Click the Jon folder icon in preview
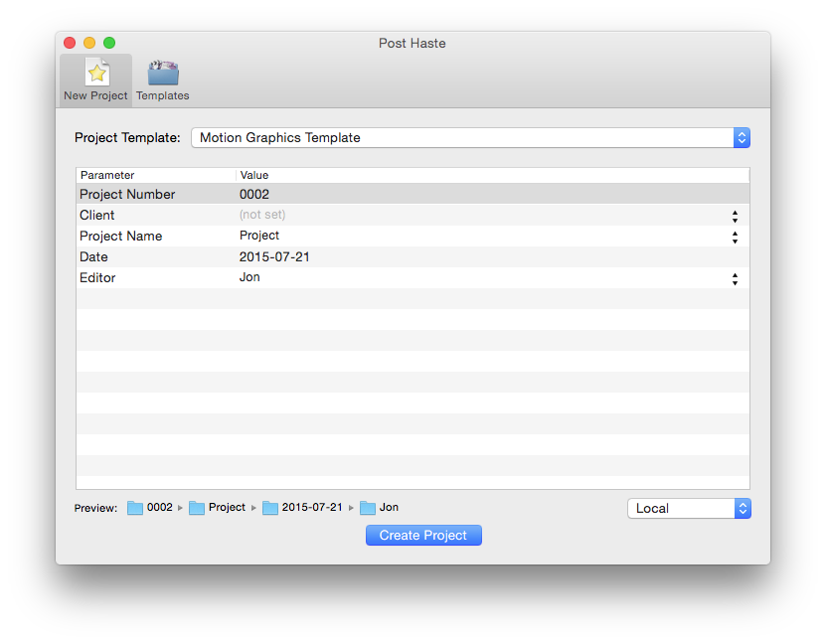The height and width of the screenshot is (644, 826). coord(368,508)
